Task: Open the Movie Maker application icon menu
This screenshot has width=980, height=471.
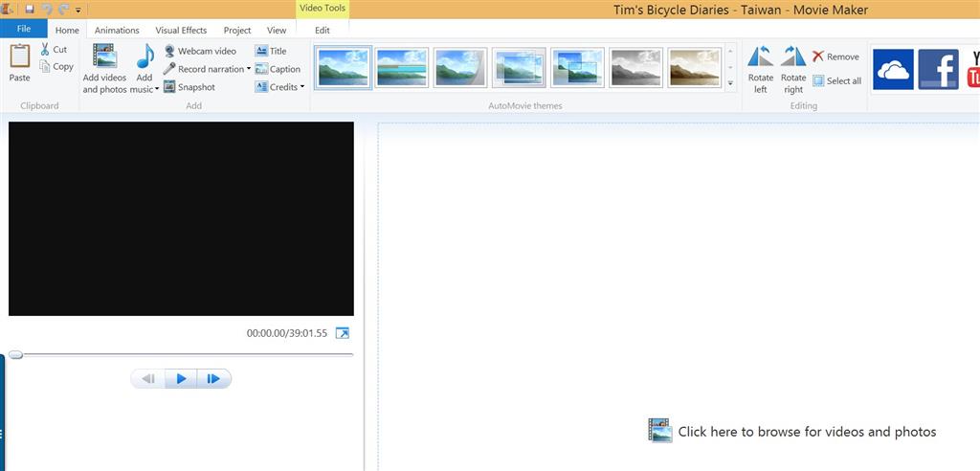Action: tap(8, 10)
